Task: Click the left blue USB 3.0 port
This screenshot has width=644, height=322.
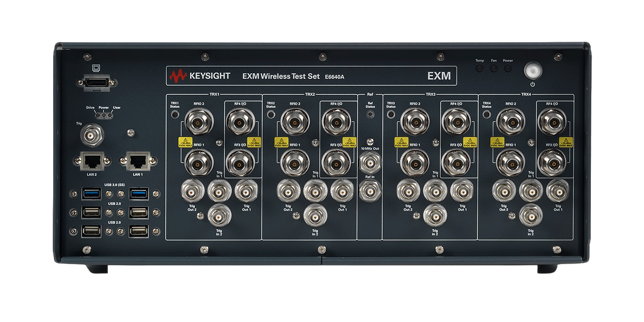Action: coord(92,194)
